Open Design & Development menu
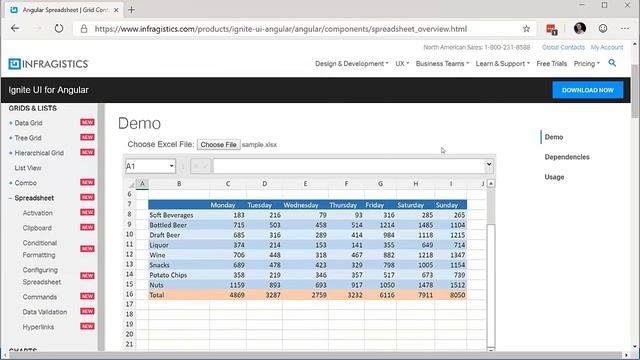Viewport: 640px width, 360px height. click(351, 64)
